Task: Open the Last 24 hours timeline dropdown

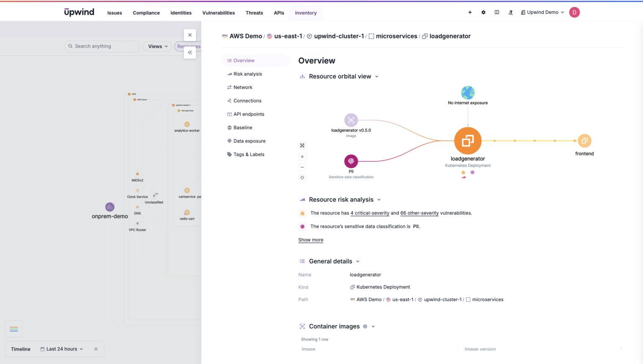Action: 61,349
